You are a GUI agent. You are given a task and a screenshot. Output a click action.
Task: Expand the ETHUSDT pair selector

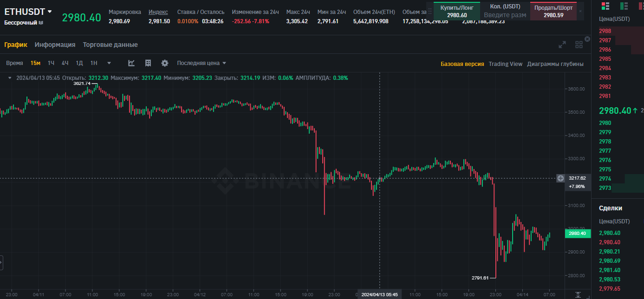(50, 12)
